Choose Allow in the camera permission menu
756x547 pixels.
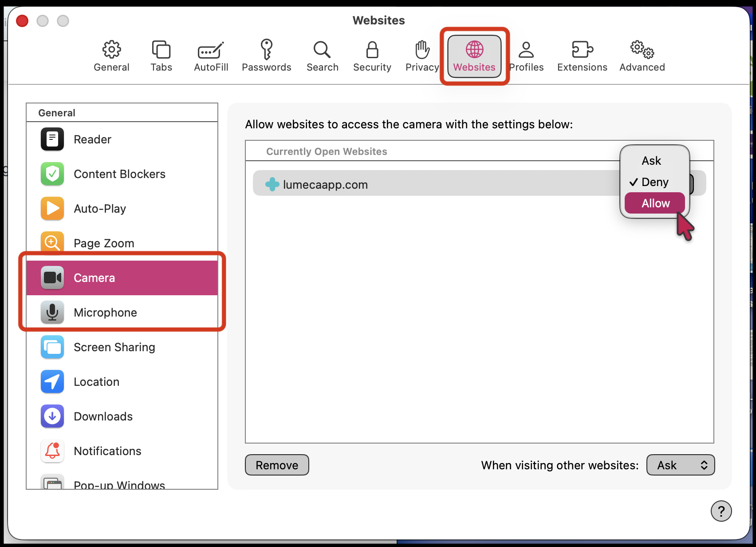(655, 203)
